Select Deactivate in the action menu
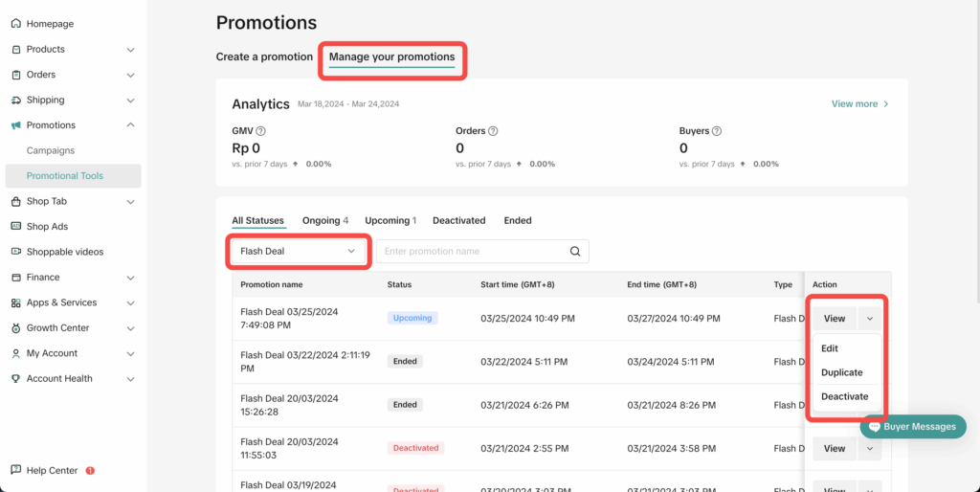 pyautogui.click(x=844, y=396)
